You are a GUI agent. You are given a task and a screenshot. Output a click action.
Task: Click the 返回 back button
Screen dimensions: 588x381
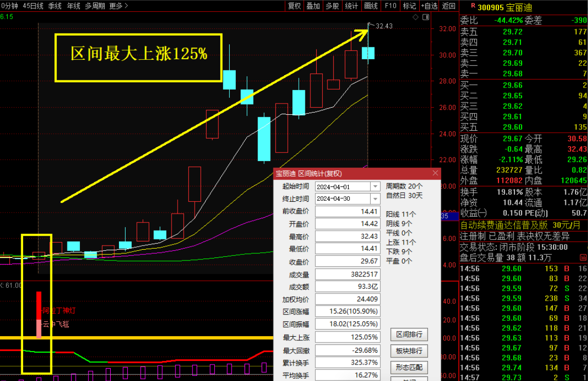pyautogui.click(x=448, y=6)
